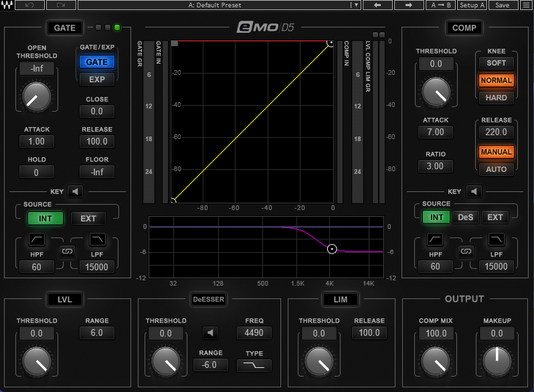The height and width of the screenshot is (392, 534).
Task: Click the DeEsser listen speaker icon
Action: coord(211,333)
